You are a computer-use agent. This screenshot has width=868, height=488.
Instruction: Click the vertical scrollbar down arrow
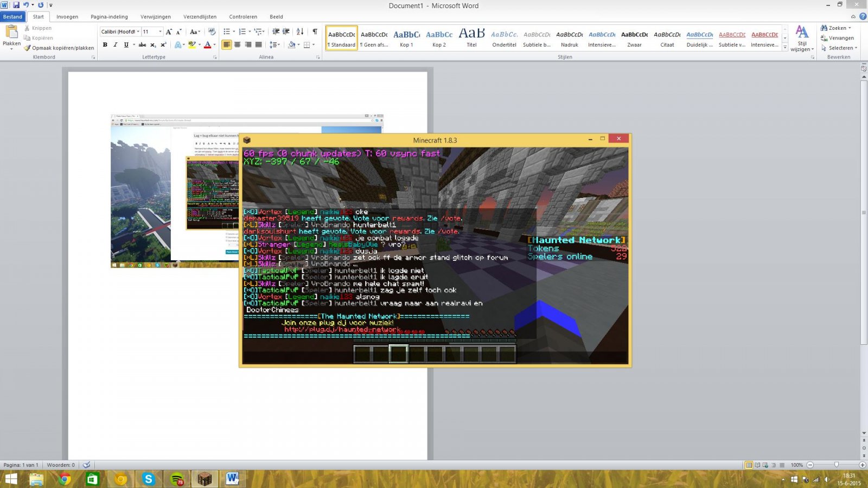click(x=864, y=433)
